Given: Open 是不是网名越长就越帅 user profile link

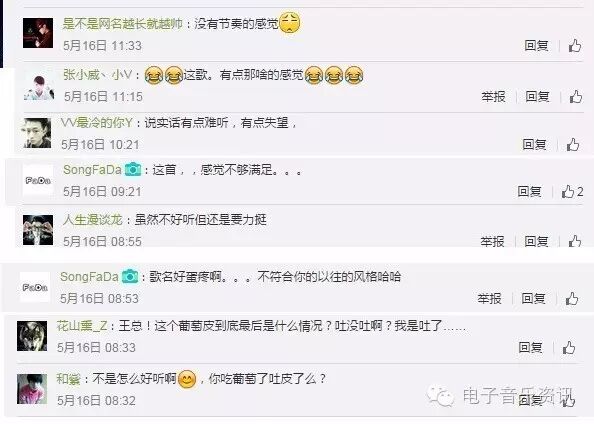Looking at the screenshot, I should [122, 24].
